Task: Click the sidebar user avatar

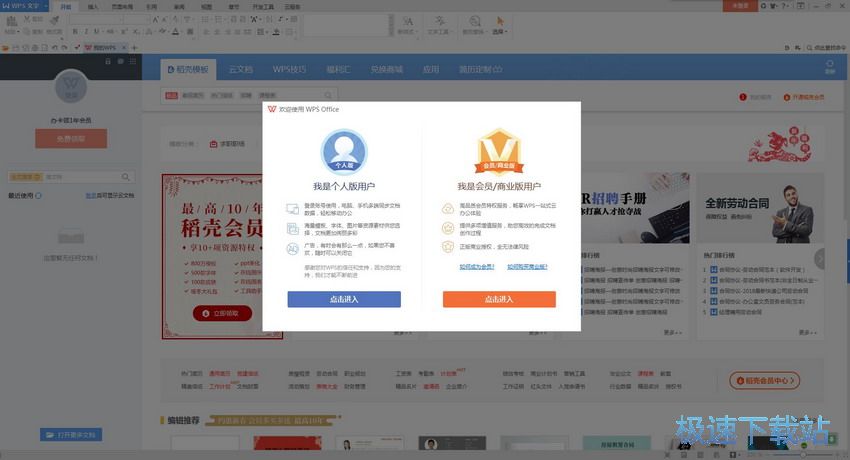Action: [x=71, y=86]
